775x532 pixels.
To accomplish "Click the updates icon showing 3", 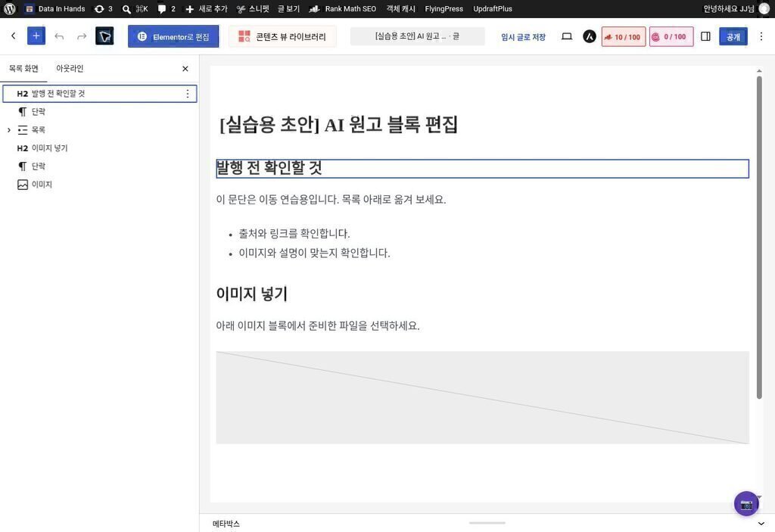I will click(x=103, y=9).
